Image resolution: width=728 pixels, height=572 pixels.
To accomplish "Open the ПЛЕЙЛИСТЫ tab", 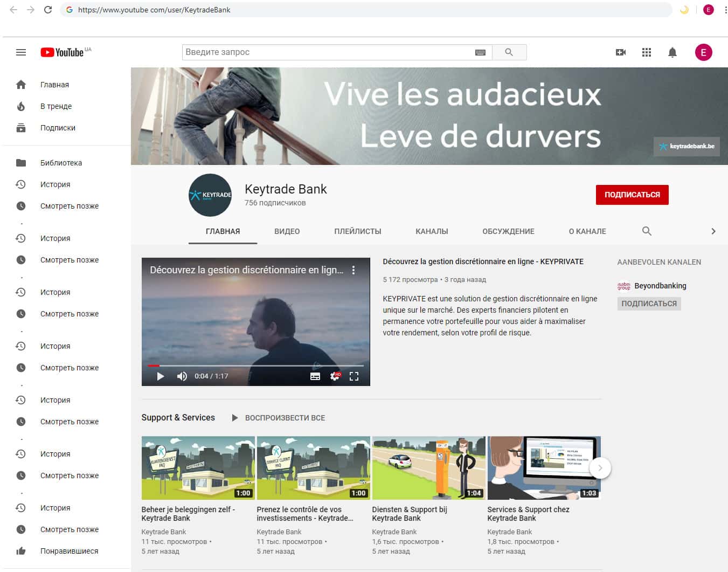I will 357,231.
